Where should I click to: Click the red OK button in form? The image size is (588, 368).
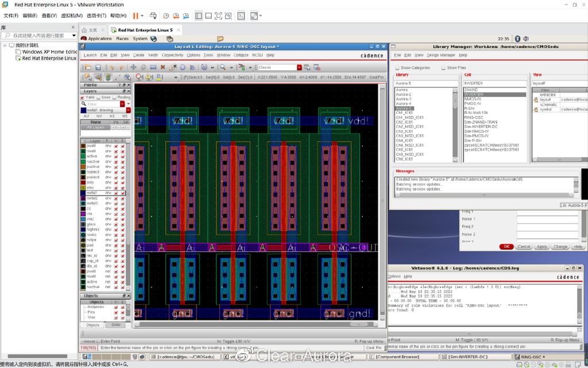coord(506,247)
